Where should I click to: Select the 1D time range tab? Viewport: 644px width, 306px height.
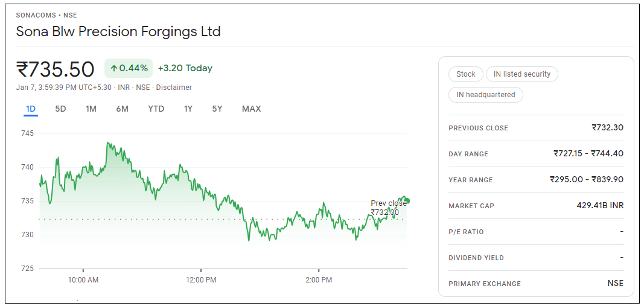[x=31, y=109]
